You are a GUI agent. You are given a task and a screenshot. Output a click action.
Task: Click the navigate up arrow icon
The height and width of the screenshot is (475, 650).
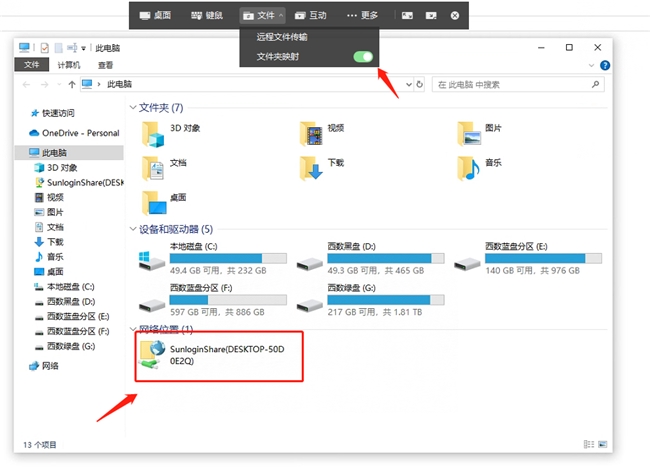(70, 85)
